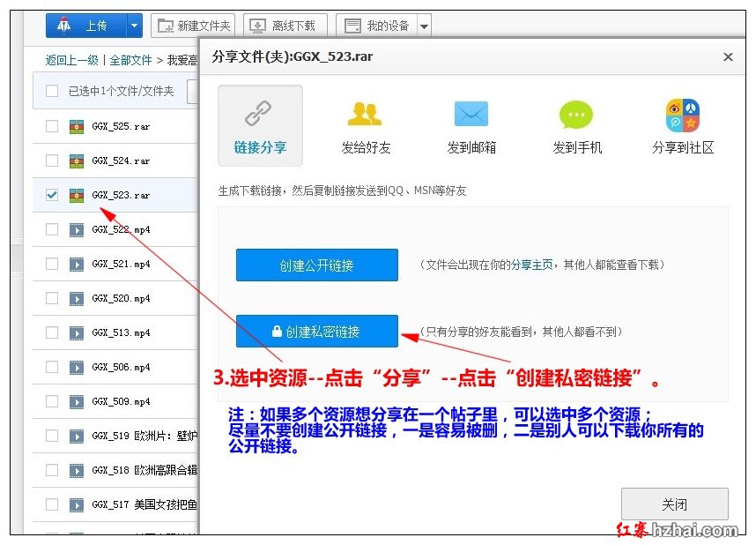
Task: Expand the 上传 upload dropdown arrow
Action: (x=135, y=26)
